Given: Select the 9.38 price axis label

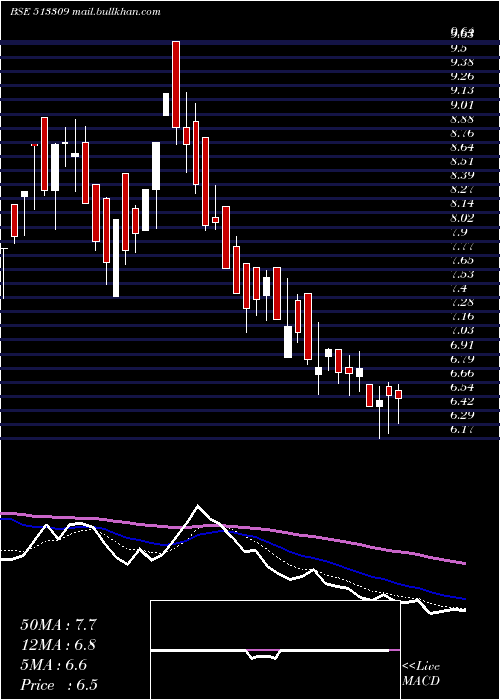Looking at the screenshot, I should click(462, 62).
